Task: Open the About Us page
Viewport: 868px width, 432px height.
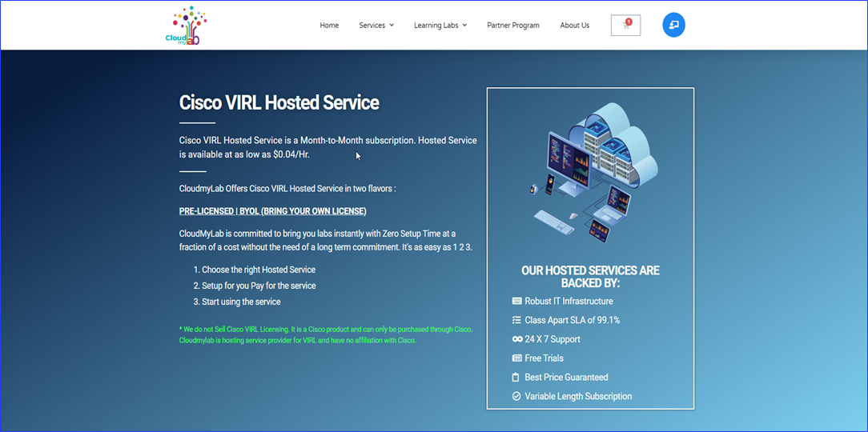Action: coord(575,26)
